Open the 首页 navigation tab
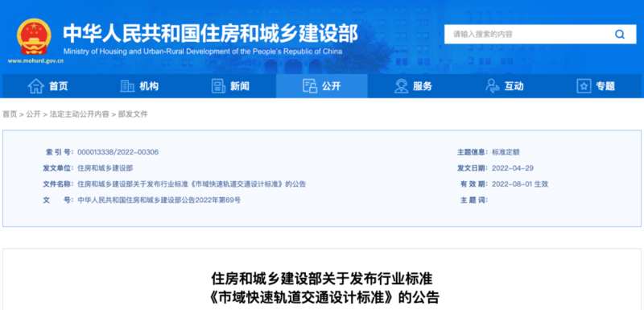This screenshot has width=644, height=310. point(47,86)
